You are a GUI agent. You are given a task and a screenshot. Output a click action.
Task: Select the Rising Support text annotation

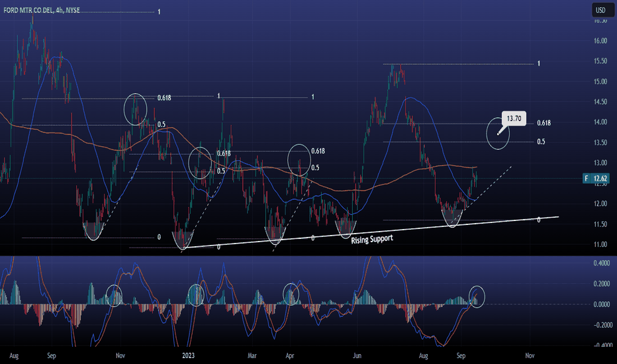point(372,239)
